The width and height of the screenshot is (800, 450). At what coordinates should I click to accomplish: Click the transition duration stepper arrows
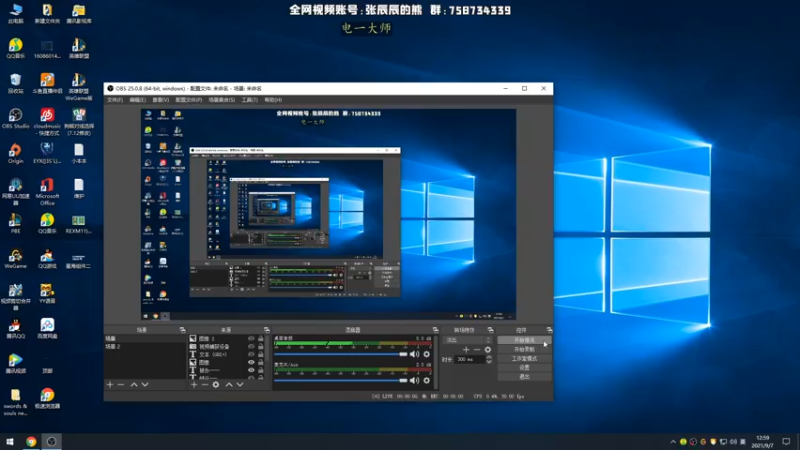pos(489,359)
